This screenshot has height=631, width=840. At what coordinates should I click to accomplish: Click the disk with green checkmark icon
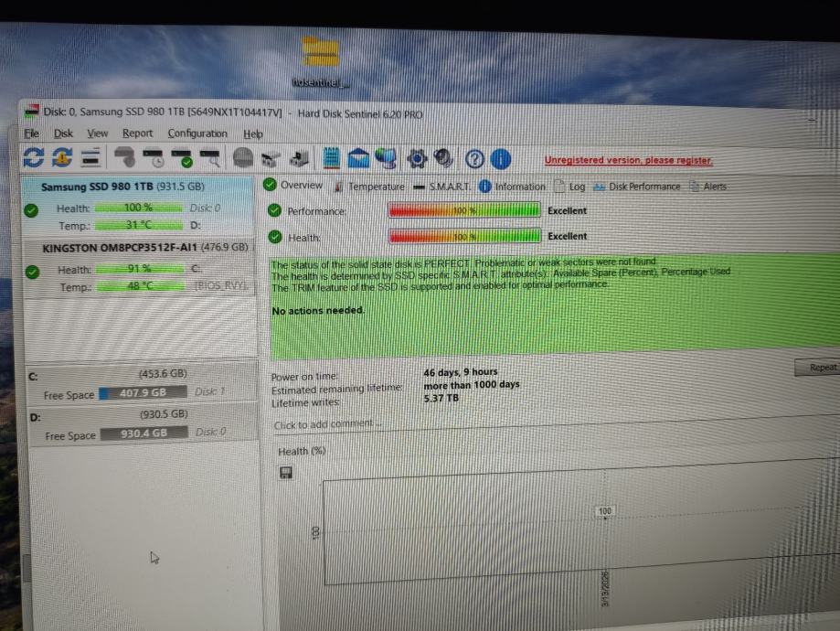182,158
